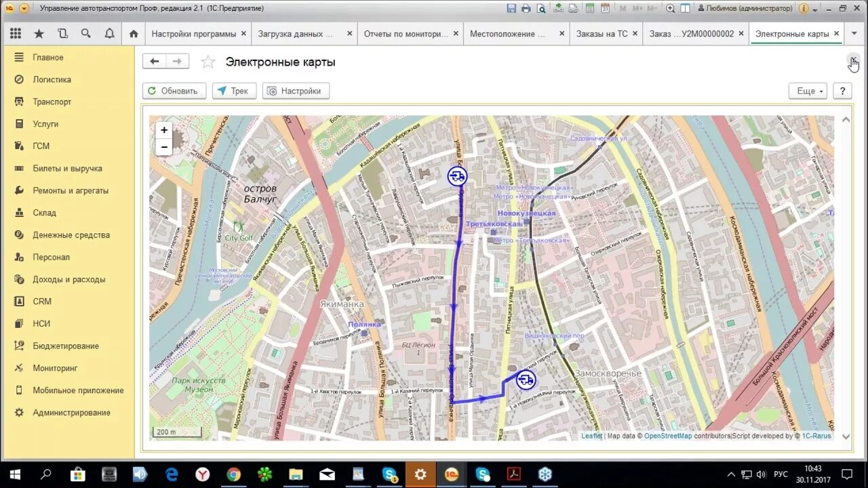Image resolution: width=868 pixels, height=488 pixels.
Task: Click the upper truck marker on map
Action: pyautogui.click(x=457, y=176)
